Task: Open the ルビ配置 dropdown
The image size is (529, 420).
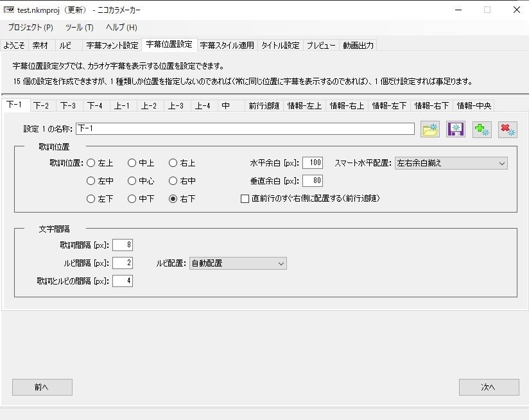Action: pyautogui.click(x=238, y=263)
